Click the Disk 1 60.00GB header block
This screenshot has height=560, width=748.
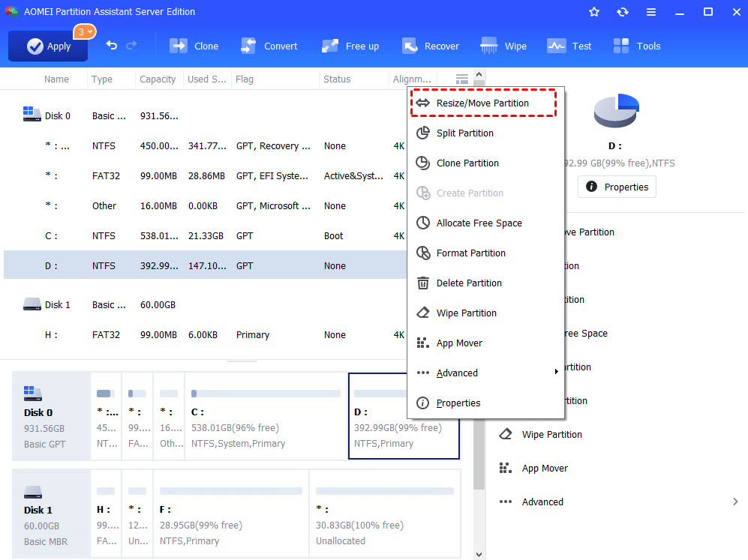click(51, 514)
